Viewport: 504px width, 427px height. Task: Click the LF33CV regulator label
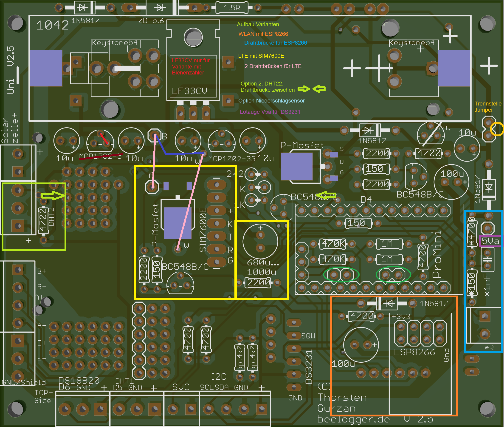pyautogui.click(x=189, y=91)
